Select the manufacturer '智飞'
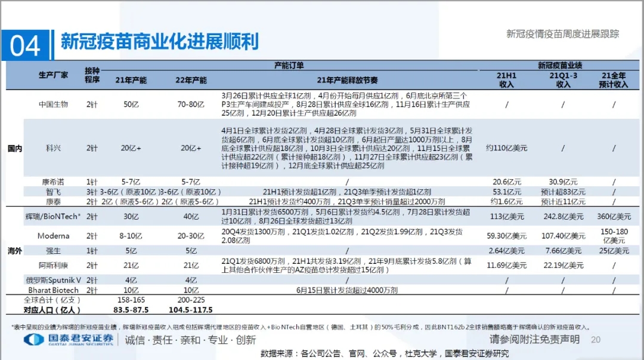 [53, 192]
